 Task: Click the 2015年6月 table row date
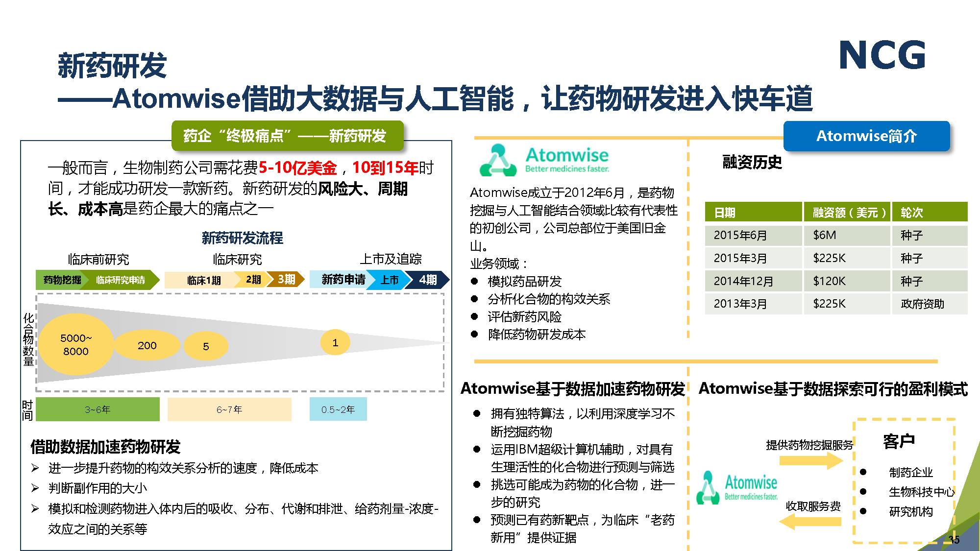[740, 235]
